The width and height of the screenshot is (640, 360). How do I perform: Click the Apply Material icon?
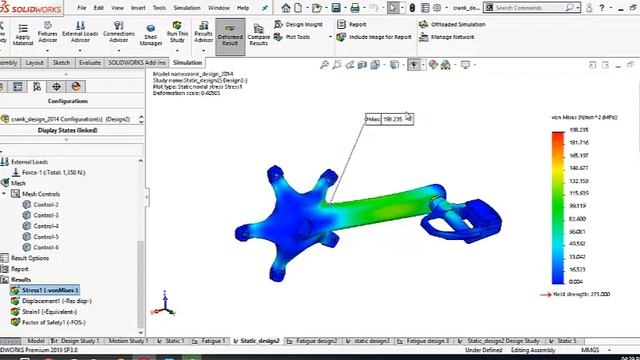click(23, 34)
